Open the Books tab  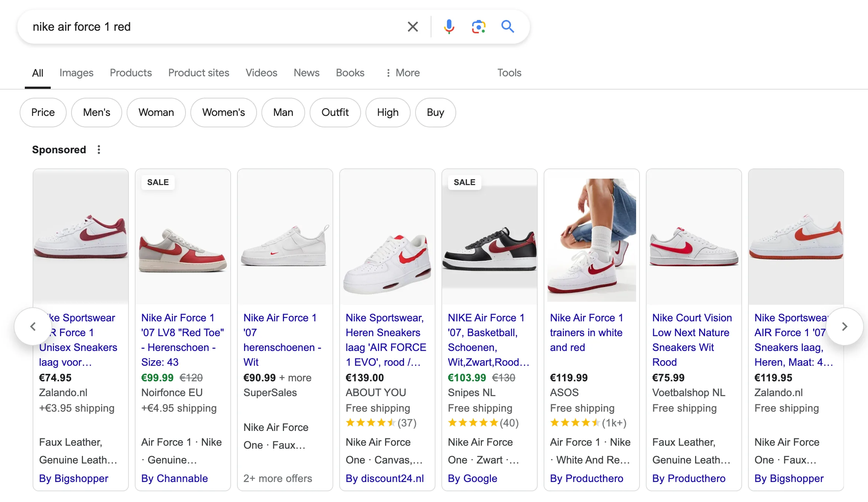click(x=350, y=73)
